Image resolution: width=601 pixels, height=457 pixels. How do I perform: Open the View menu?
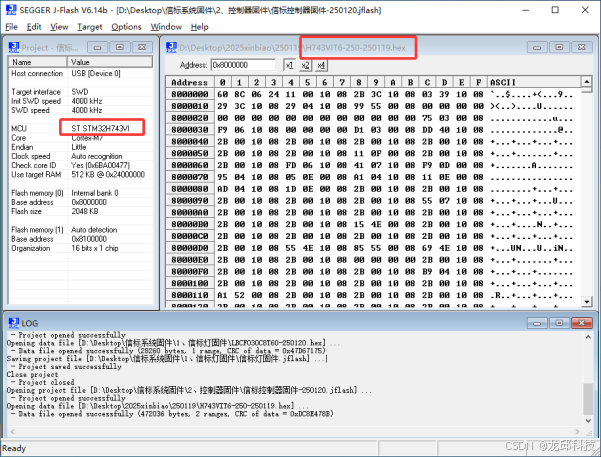59,27
